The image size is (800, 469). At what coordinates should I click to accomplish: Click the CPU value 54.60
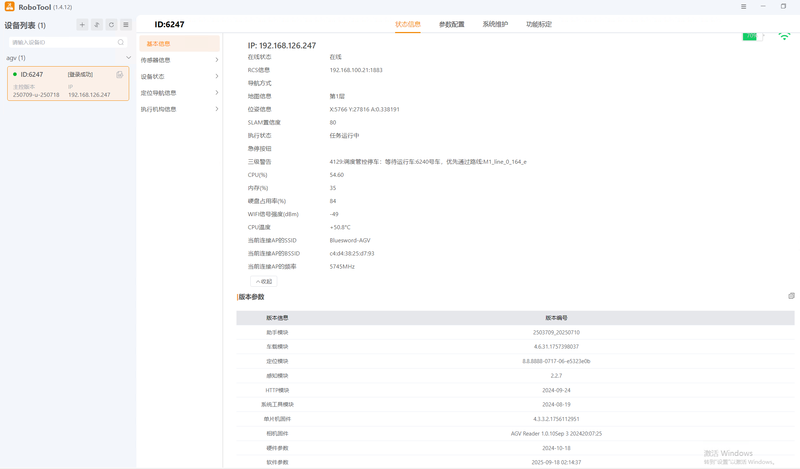click(x=337, y=175)
